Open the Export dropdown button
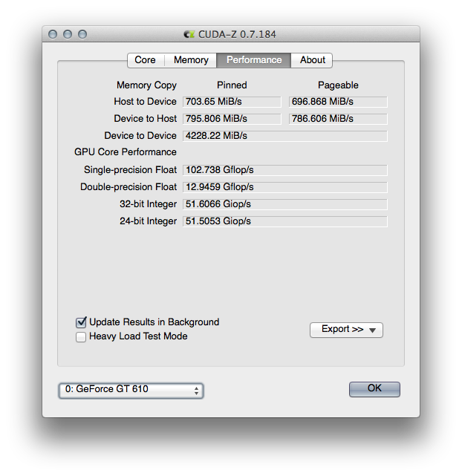 (346, 330)
